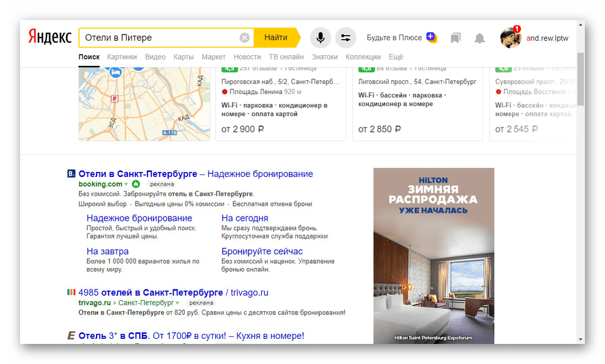Viewport: 605px width, 364px height.
Task: Click the trivago.ru green URL
Action: click(95, 302)
